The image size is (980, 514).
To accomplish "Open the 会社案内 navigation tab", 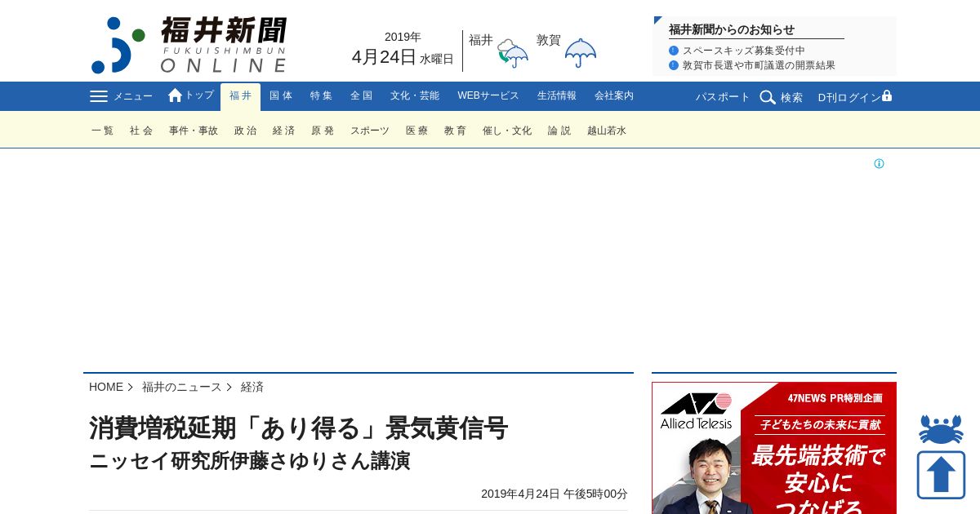I will coord(614,96).
